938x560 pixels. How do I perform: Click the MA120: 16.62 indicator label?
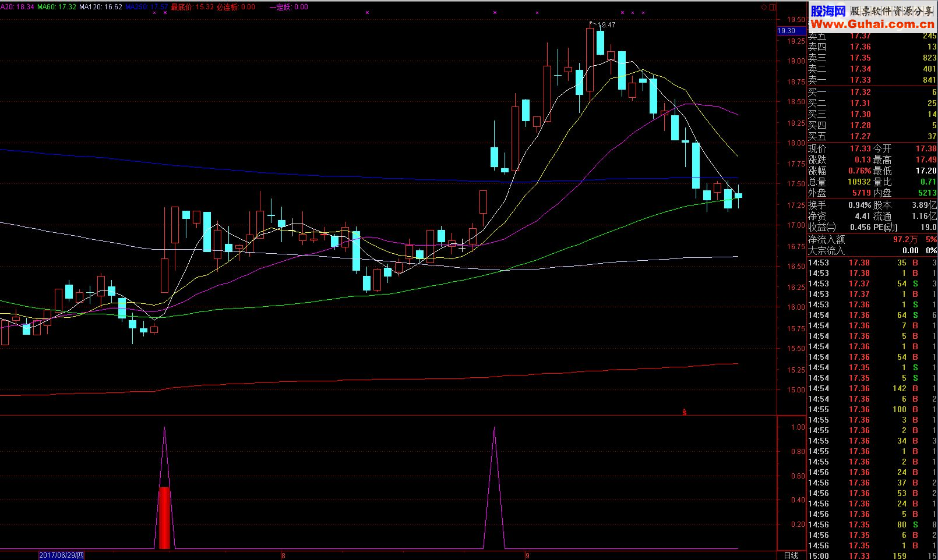tap(101, 7)
